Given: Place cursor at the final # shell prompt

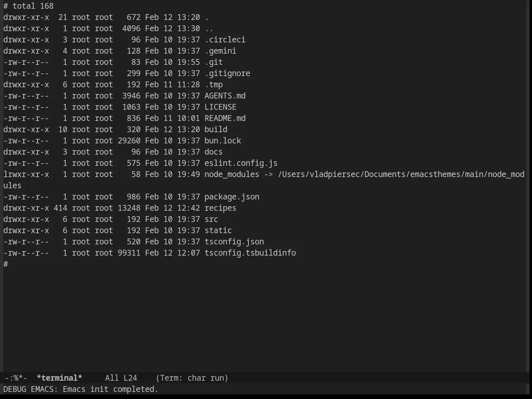Looking at the screenshot, I should point(6,264).
